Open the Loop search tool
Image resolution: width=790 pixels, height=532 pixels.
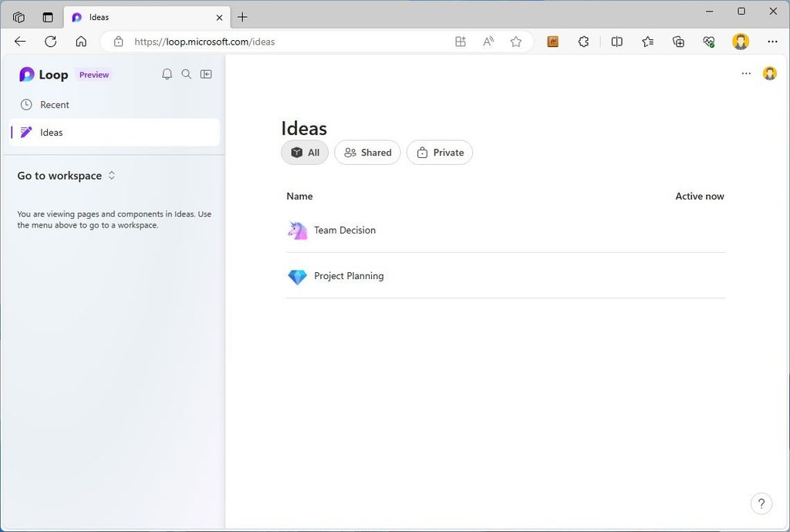pyautogui.click(x=186, y=73)
